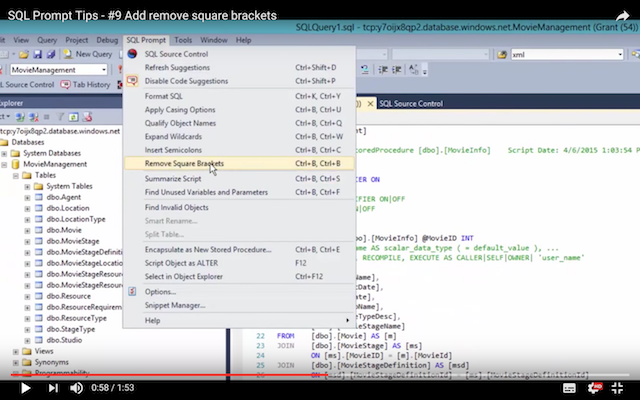Expand the System Databases node
This screenshot has height=400, width=640.
[4, 153]
